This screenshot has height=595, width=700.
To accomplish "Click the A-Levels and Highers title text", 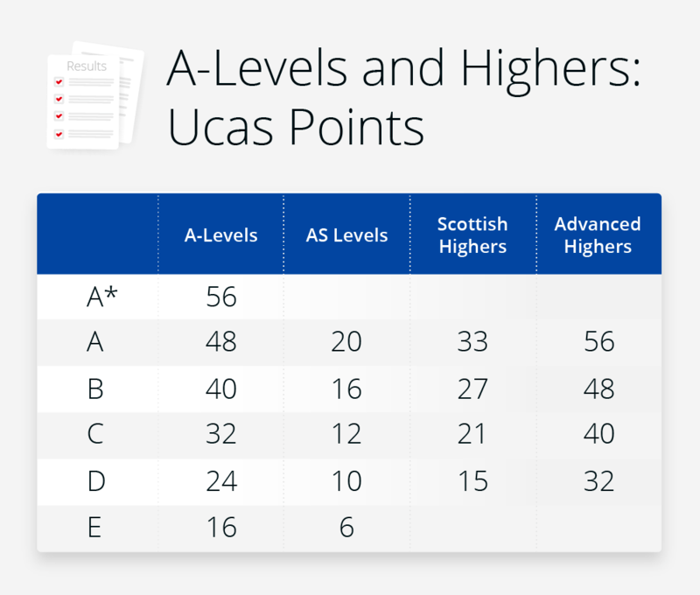I will click(404, 69).
